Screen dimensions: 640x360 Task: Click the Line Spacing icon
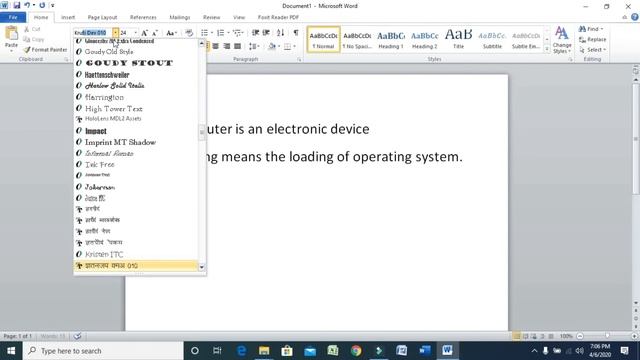(252, 46)
